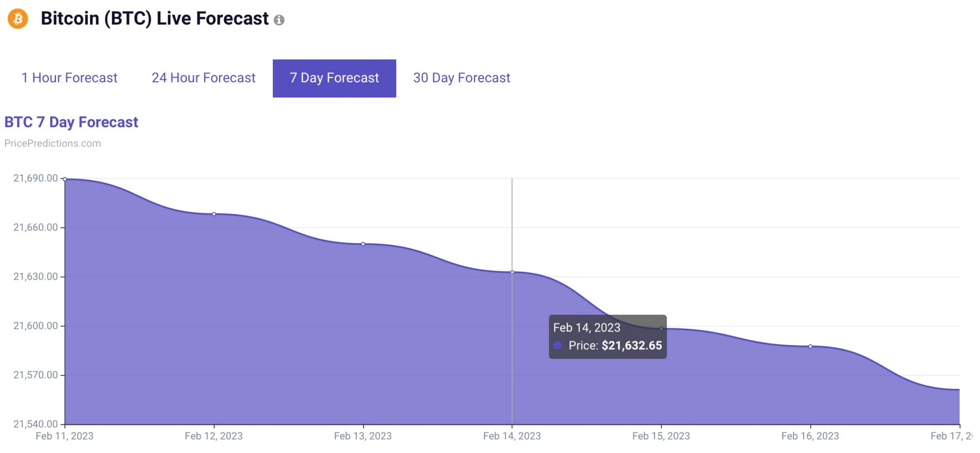
Task: Select the Feb 14 data point marker
Action: (x=512, y=272)
